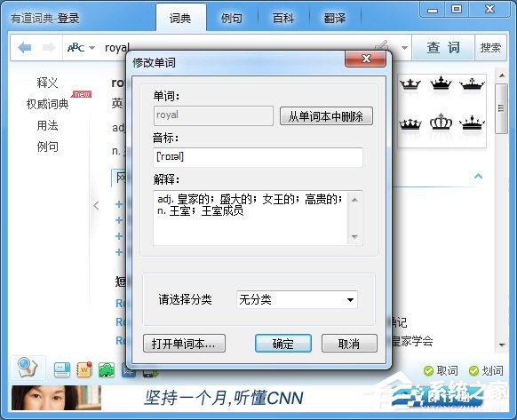The width and height of the screenshot is (517, 420).
Task: Switch to the 百科 tab
Action: pyautogui.click(x=283, y=18)
